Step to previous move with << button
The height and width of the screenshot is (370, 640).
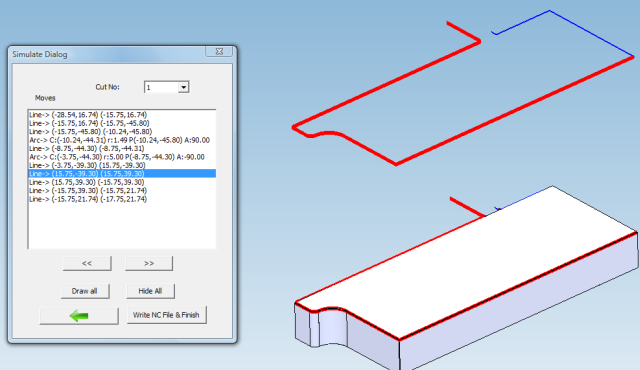click(x=87, y=264)
